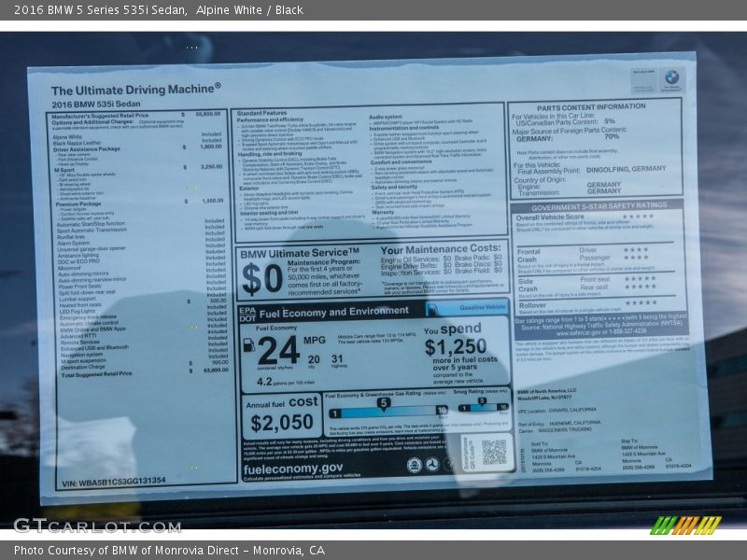Viewport: 747px width, 560px height.
Task: Click the Smog Rating scale bar
Action: (483, 408)
